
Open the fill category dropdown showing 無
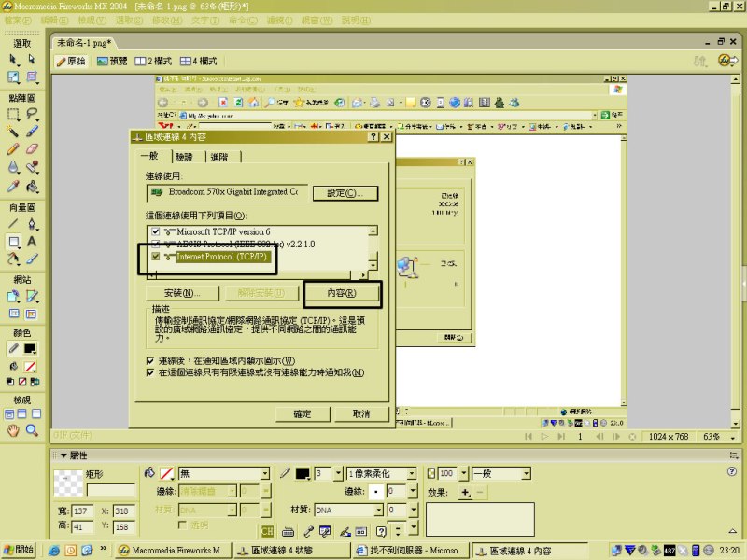pos(224,473)
